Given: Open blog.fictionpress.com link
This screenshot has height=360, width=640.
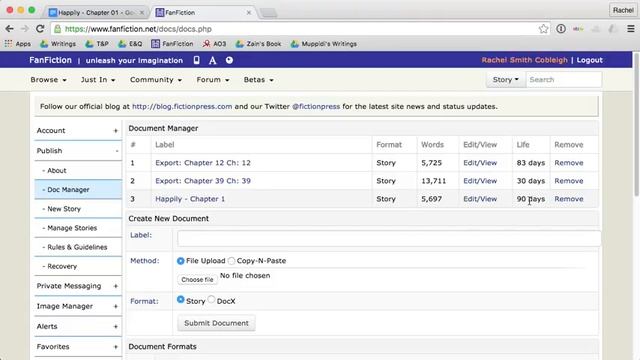Looking at the screenshot, I should coord(182,107).
